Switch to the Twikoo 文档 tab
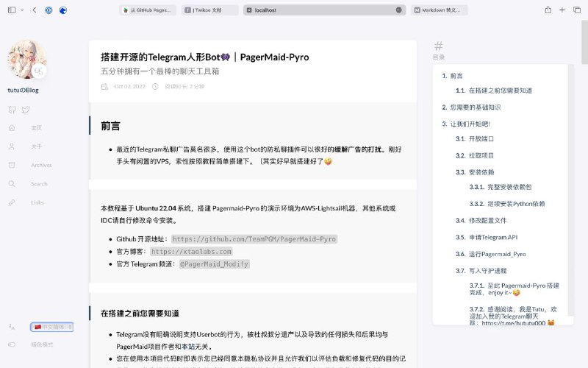588x368 pixels. (211, 10)
